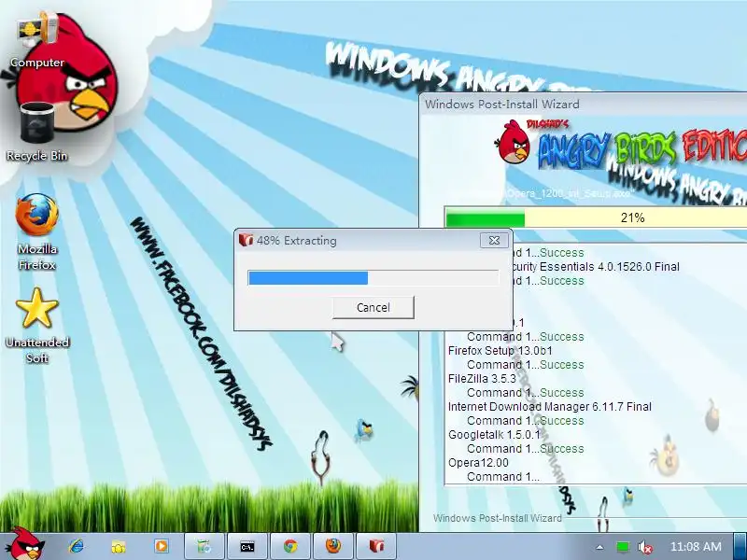Click the blue extraction progress bar

373,277
